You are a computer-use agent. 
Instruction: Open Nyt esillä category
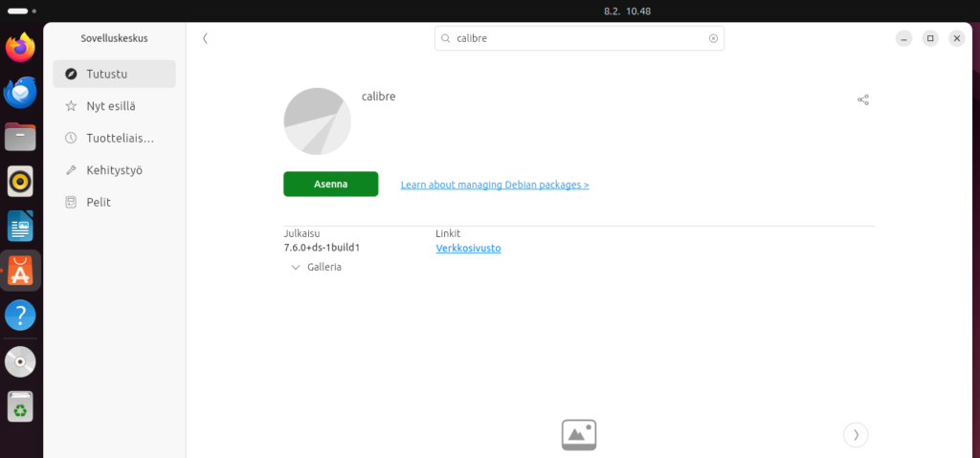coord(115,106)
